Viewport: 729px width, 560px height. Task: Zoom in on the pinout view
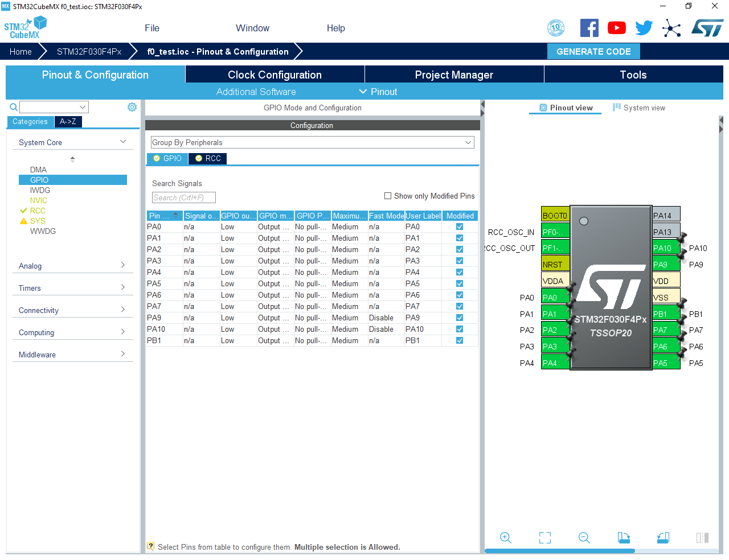(505, 538)
